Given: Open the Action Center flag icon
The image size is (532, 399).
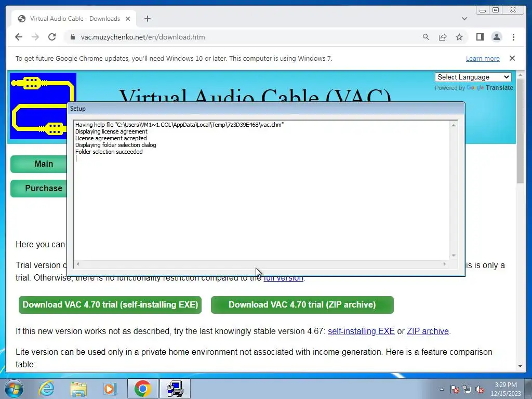Looking at the screenshot, I should coord(455,389).
